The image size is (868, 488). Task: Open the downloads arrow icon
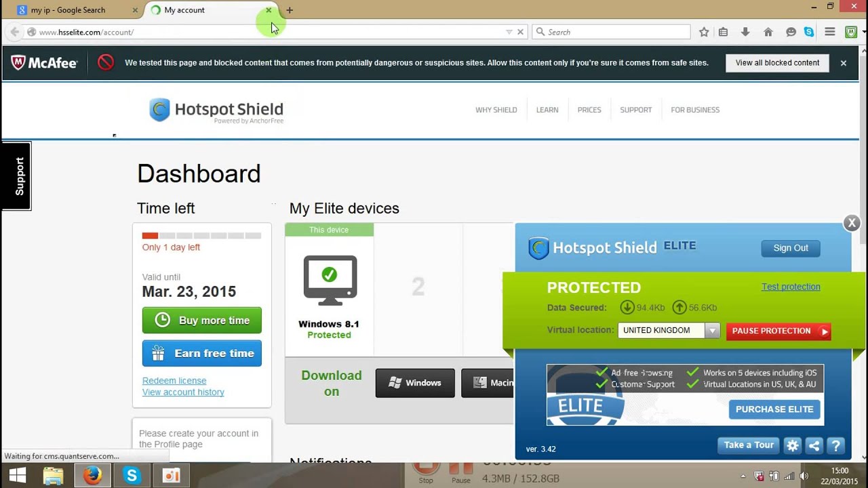tap(745, 32)
